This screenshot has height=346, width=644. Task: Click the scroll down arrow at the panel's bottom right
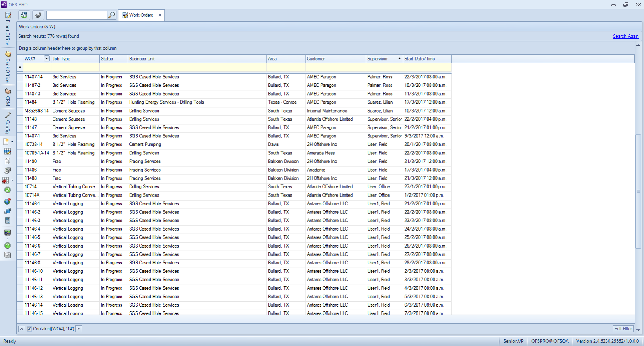(x=638, y=330)
